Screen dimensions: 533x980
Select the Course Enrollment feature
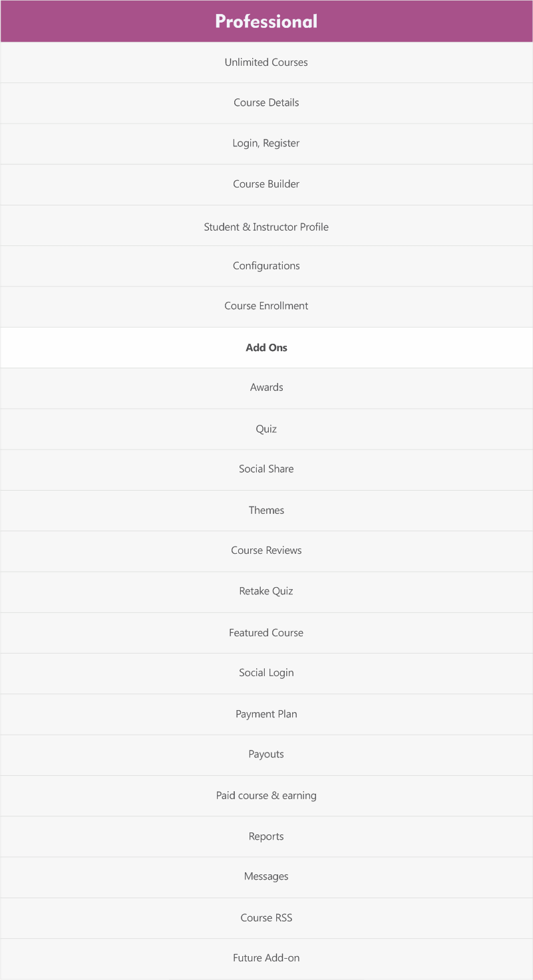266,306
